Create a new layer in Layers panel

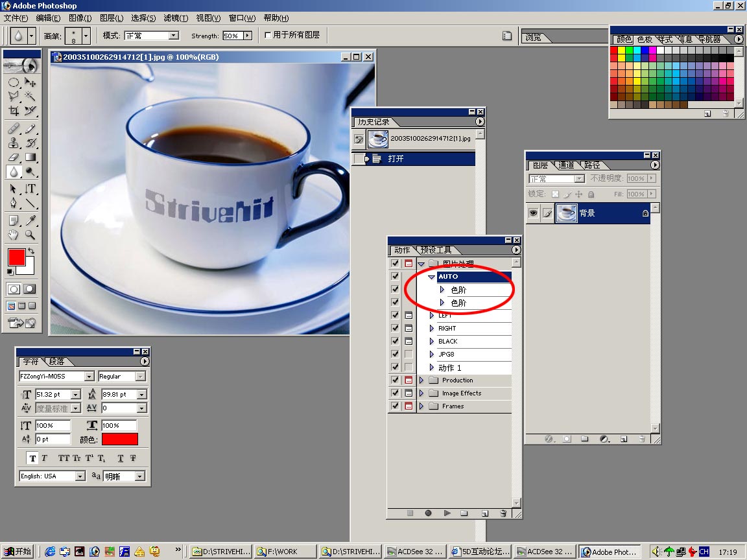tap(624, 439)
